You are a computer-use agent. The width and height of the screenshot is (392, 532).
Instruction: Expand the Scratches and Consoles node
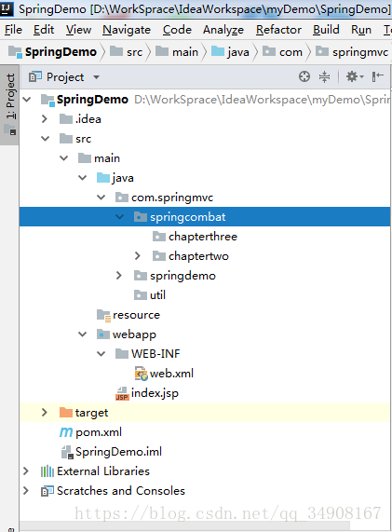click(x=26, y=491)
